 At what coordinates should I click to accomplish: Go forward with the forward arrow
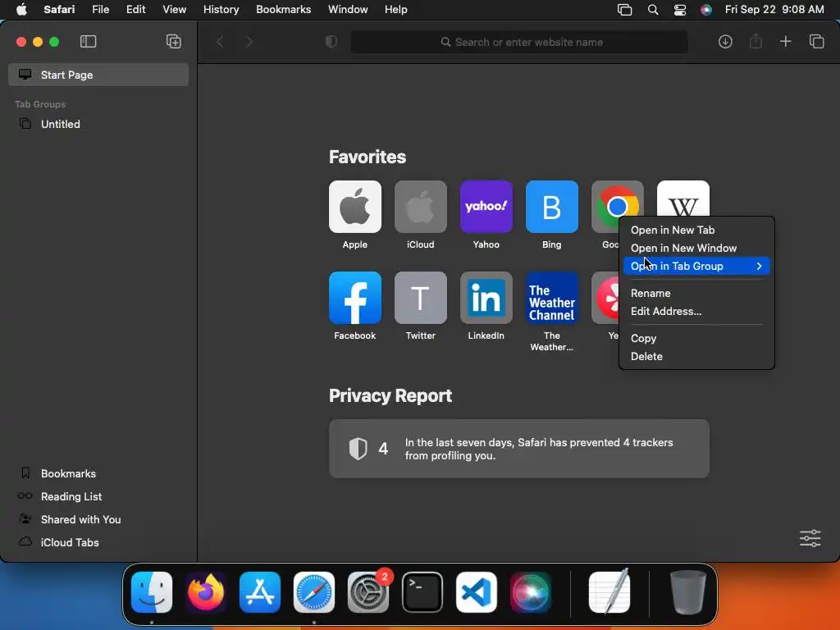[249, 42]
